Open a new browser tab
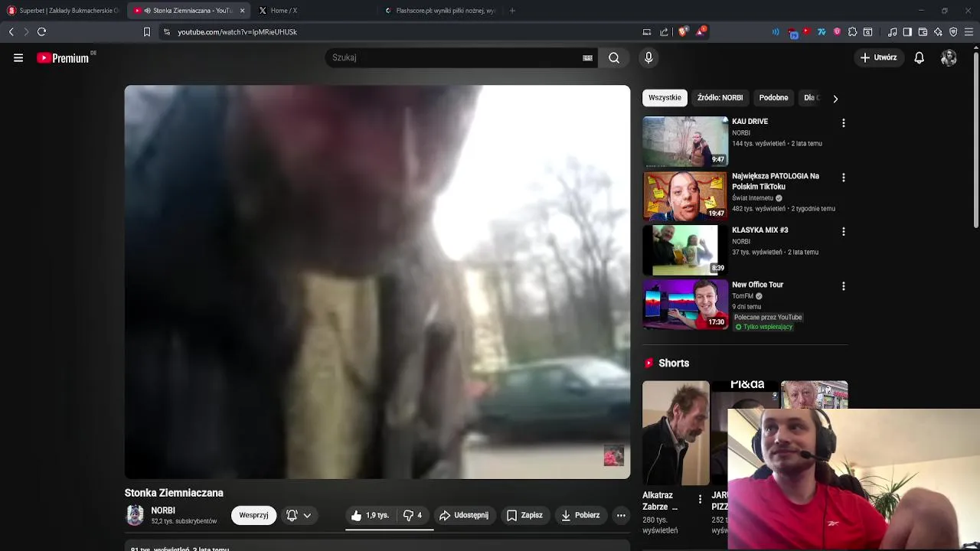Screen dimensions: 980x551 tap(512, 11)
